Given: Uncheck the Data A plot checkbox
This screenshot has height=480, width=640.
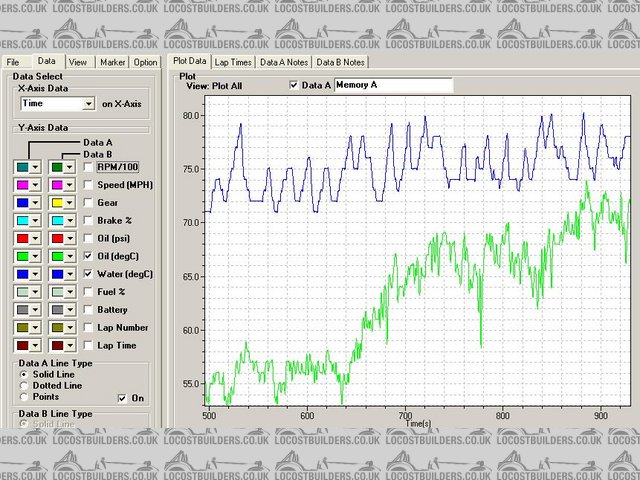Looking at the screenshot, I should point(293,86).
